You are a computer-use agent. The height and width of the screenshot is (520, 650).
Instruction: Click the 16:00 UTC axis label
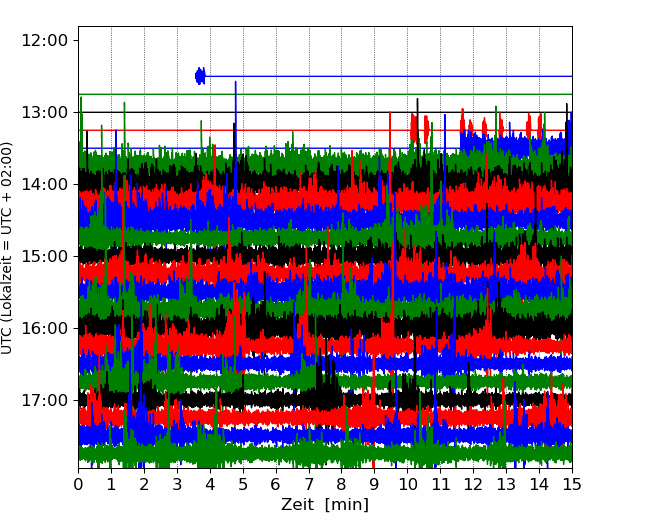pos(44,328)
